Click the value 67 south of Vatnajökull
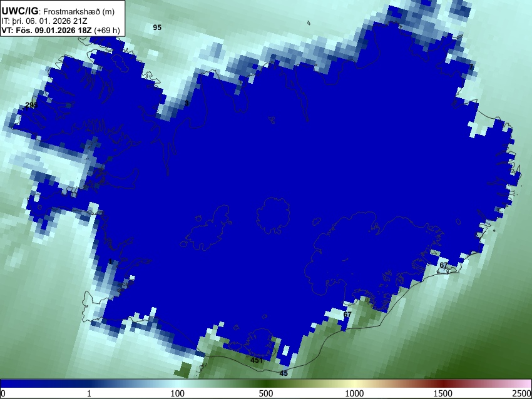The height and width of the screenshot is (399, 532). (347, 315)
